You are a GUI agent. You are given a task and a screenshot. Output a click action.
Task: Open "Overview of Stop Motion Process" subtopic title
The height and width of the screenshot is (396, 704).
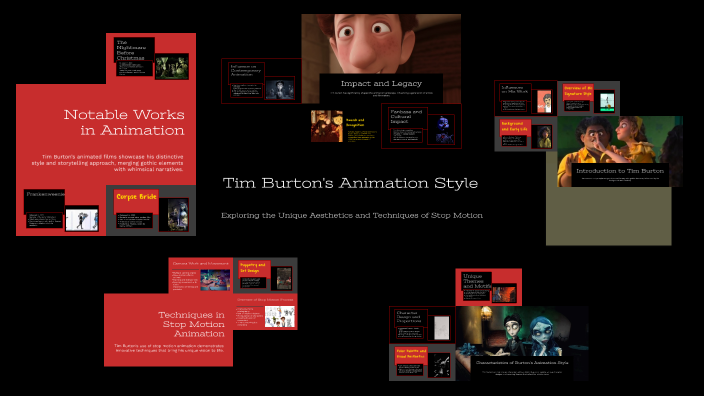[x=265, y=299]
